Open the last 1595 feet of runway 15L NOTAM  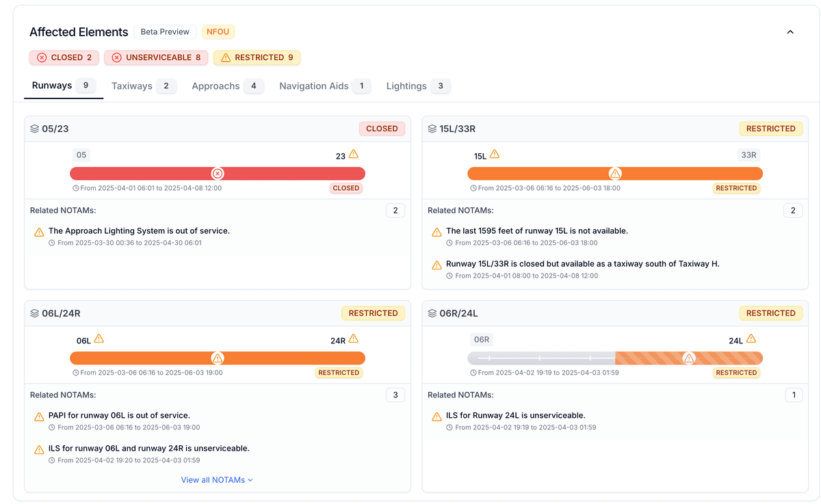[x=537, y=231]
